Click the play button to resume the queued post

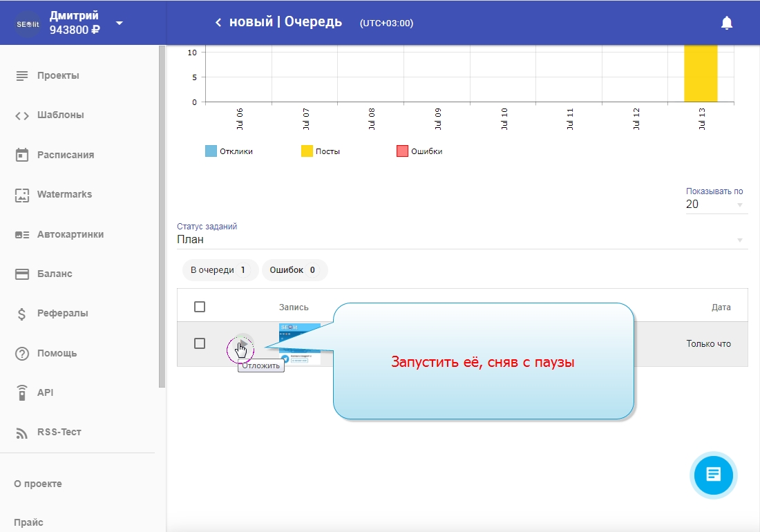tap(241, 343)
